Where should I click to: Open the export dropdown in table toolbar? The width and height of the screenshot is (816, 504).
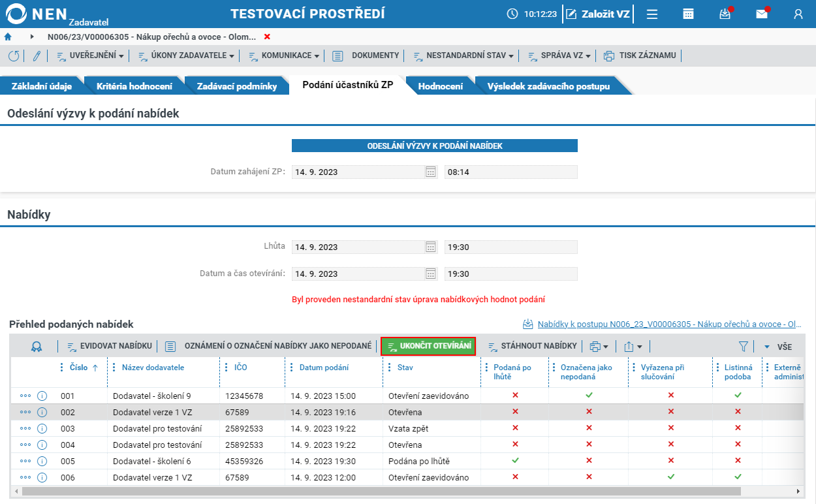(x=633, y=346)
